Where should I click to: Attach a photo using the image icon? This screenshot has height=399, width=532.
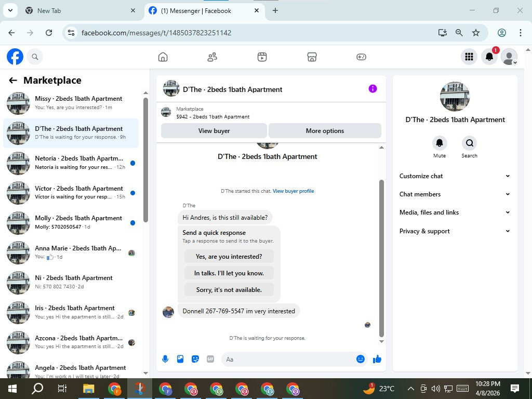180,359
